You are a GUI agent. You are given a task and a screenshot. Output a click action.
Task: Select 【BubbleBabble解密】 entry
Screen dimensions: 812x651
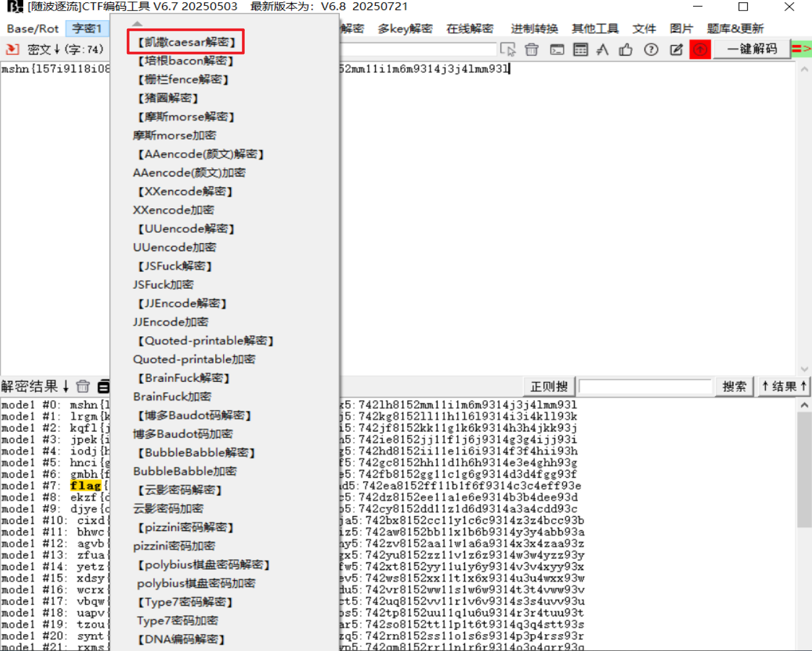(196, 452)
